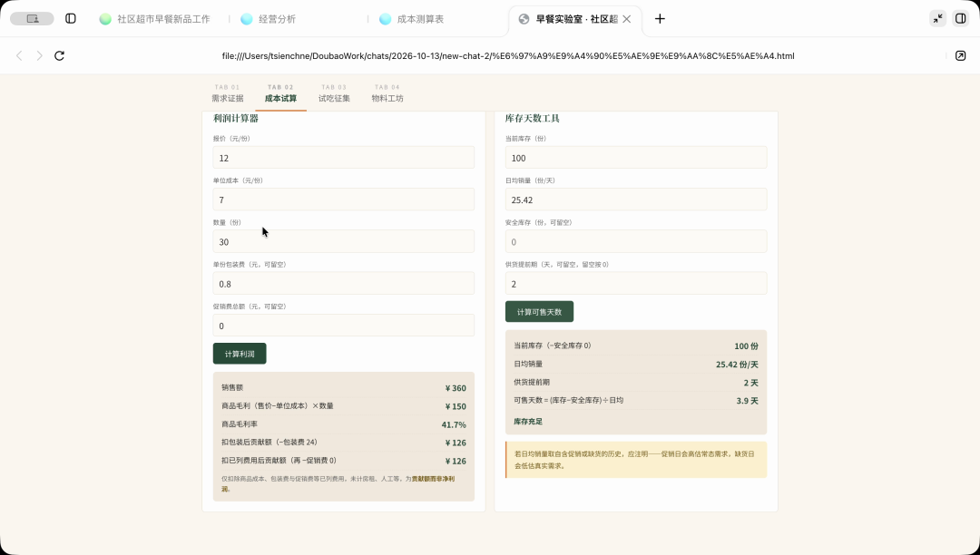Viewport: 980px width, 555px height.
Task: Switch to 社区超市早餐新品工作 browser tab
Action: click(x=155, y=19)
